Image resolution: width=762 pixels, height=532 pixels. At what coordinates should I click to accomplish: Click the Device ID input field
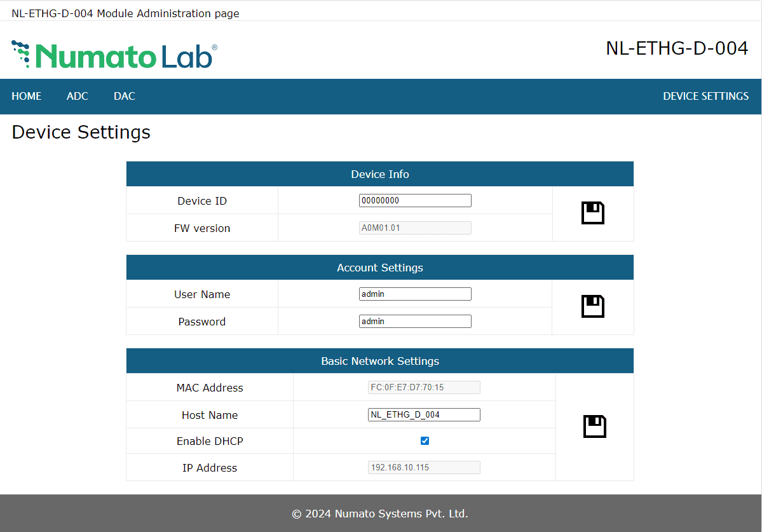pyautogui.click(x=415, y=200)
